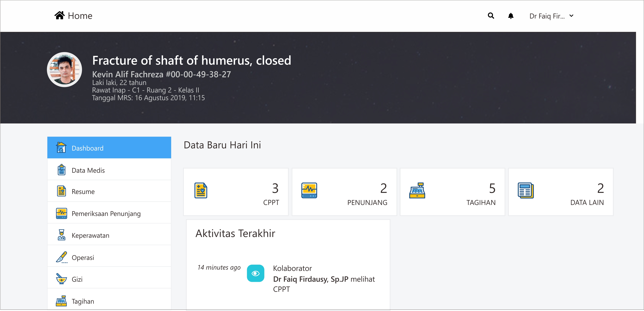Open the Operasi menu label
This screenshot has height=311, width=644.
click(83, 258)
